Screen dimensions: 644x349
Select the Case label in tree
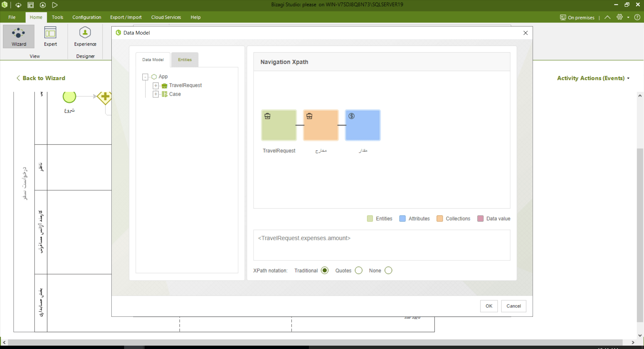[175, 94]
